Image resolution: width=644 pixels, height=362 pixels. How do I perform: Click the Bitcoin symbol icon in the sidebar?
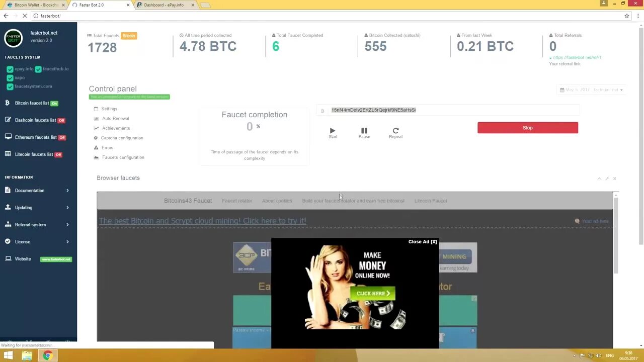[x=7, y=103]
